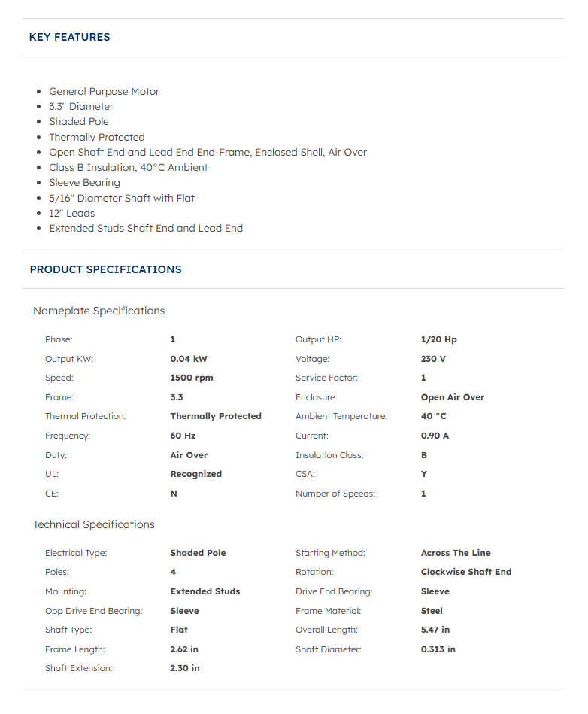Click the Overall Length value 5.47 in
Image resolution: width=588 pixels, height=714 pixels.
tap(435, 630)
